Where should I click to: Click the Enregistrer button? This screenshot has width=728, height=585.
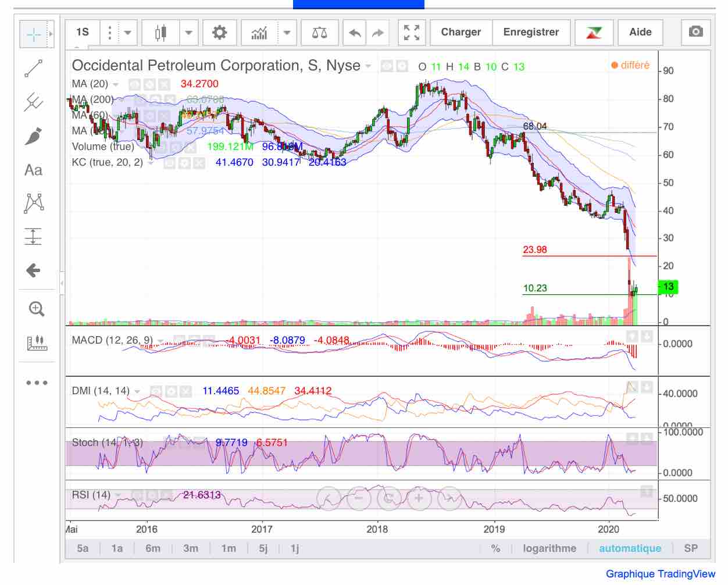531,33
